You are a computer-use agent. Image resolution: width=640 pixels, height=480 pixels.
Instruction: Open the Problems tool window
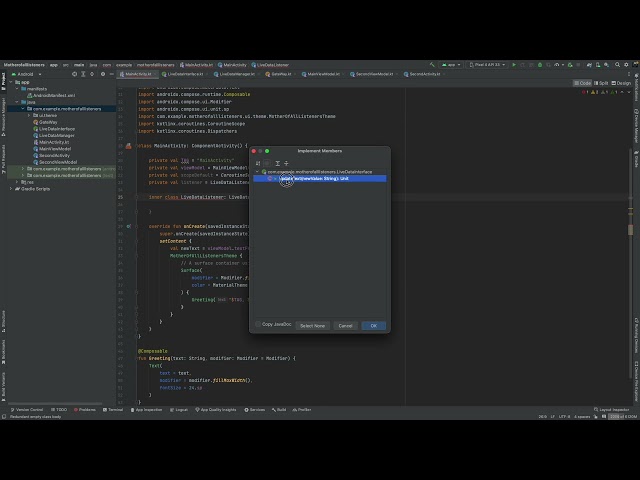[84, 409]
